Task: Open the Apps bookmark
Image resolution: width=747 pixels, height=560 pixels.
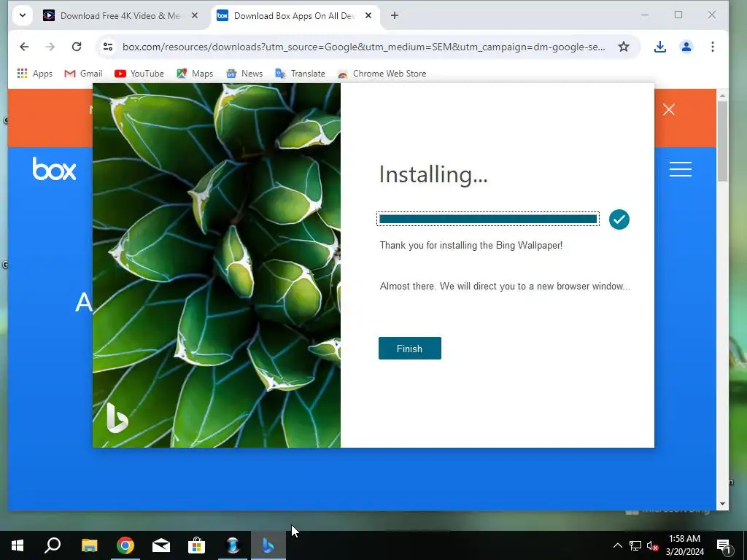Action: (35, 74)
